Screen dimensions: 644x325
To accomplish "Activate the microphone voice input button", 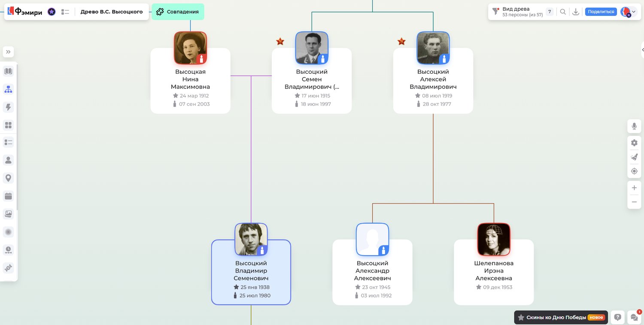I will (x=634, y=126).
